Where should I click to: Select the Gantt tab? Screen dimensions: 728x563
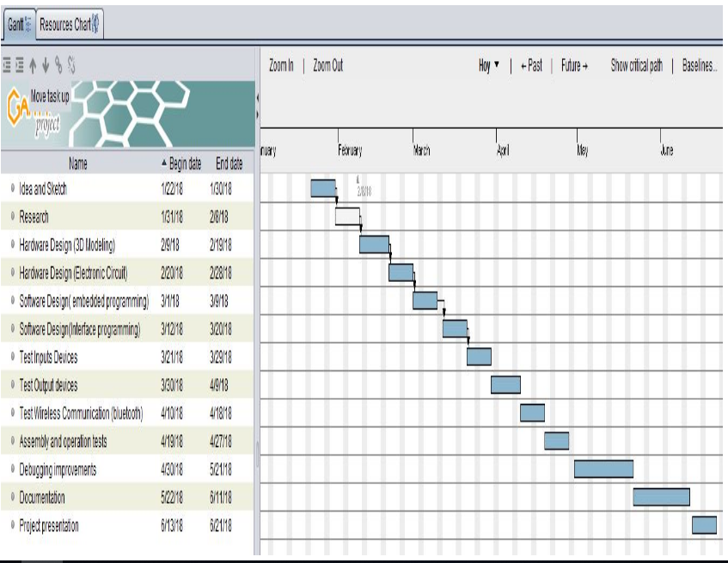tap(19, 25)
